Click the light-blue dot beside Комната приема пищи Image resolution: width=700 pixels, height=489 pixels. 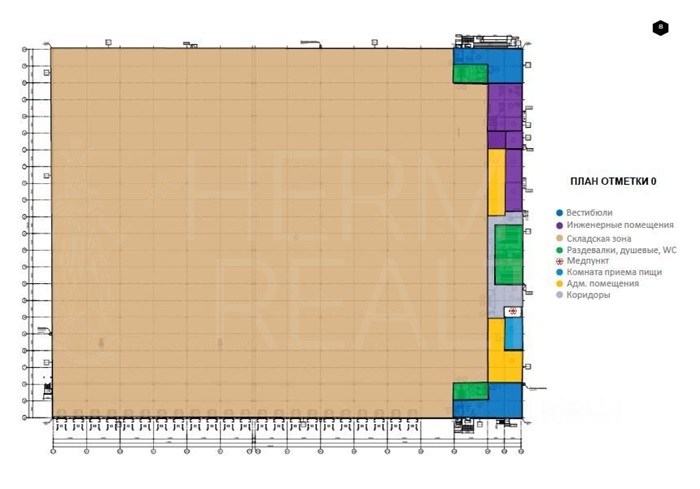pos(560,272)
